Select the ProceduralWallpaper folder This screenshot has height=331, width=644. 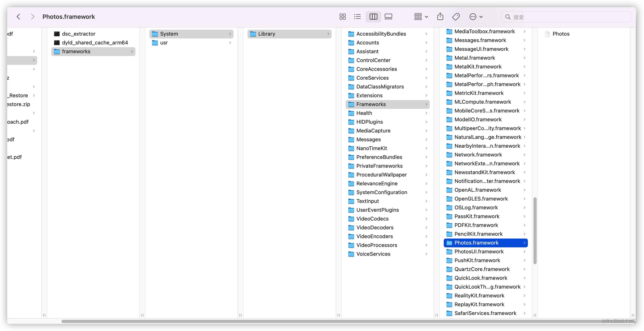388,175
